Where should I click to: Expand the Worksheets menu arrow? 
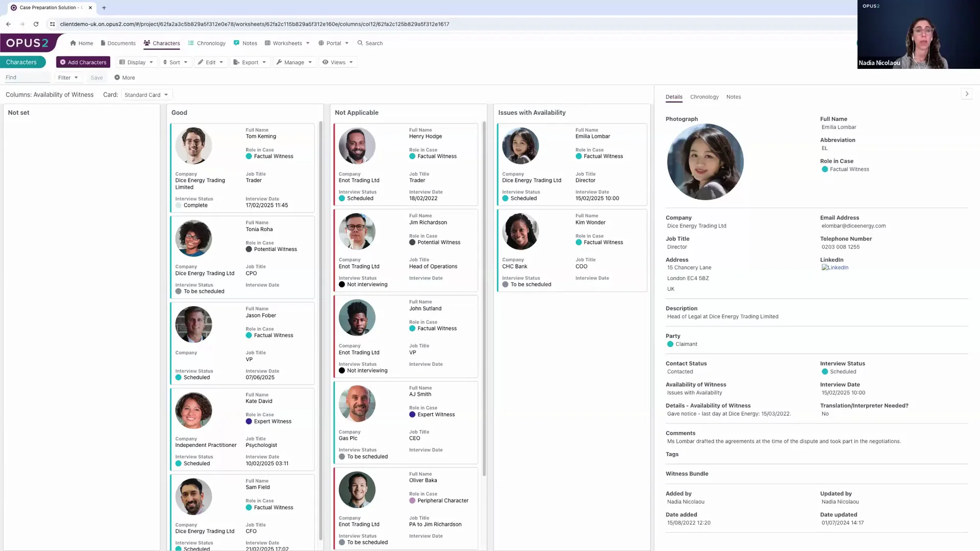[x=308, y=43]
